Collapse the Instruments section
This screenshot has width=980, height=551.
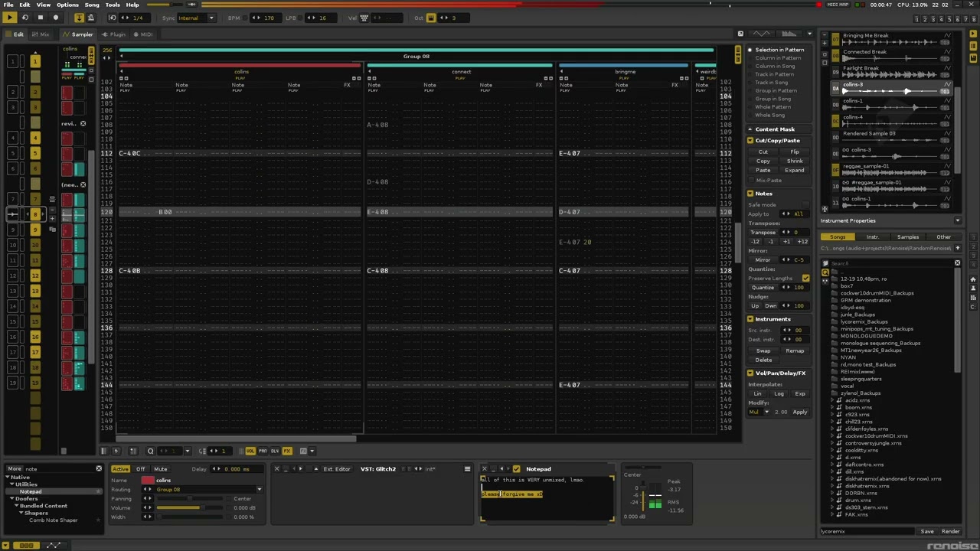(x=750, y=319)
